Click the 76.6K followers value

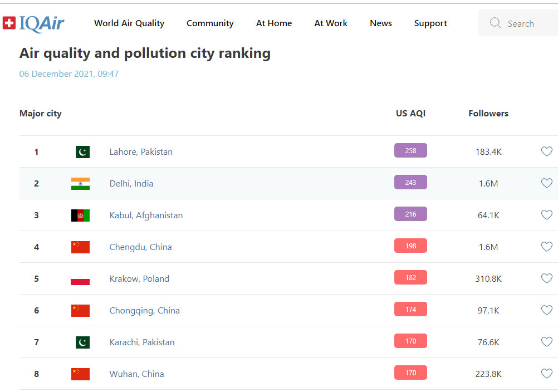coord(488,342)
